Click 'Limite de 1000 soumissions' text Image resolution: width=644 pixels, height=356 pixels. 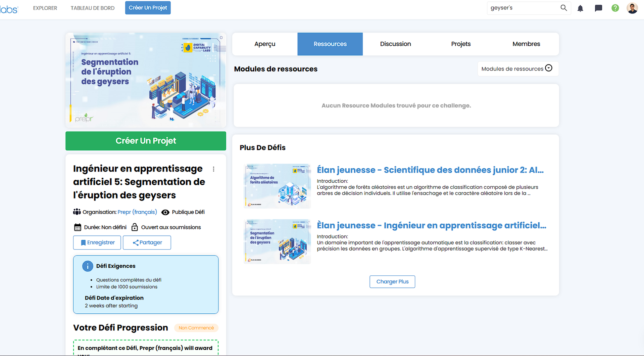127,287
